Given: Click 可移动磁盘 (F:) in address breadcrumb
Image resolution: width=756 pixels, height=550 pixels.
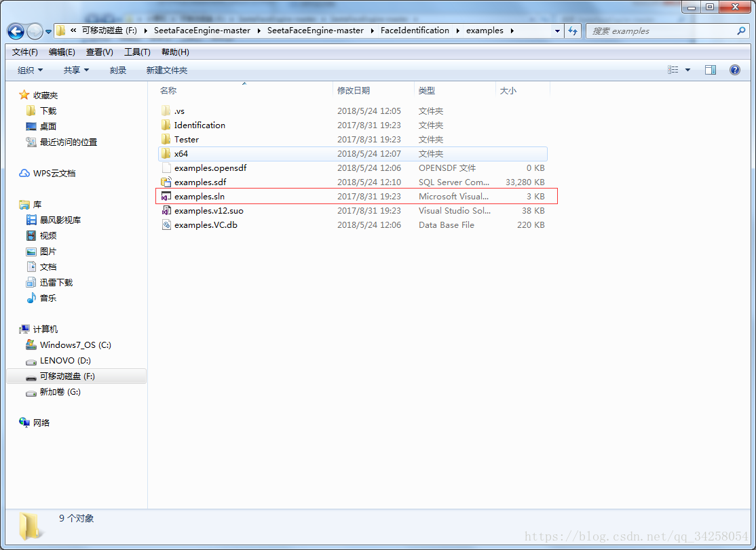Looking at the screenshot, I should click(109, 31).
